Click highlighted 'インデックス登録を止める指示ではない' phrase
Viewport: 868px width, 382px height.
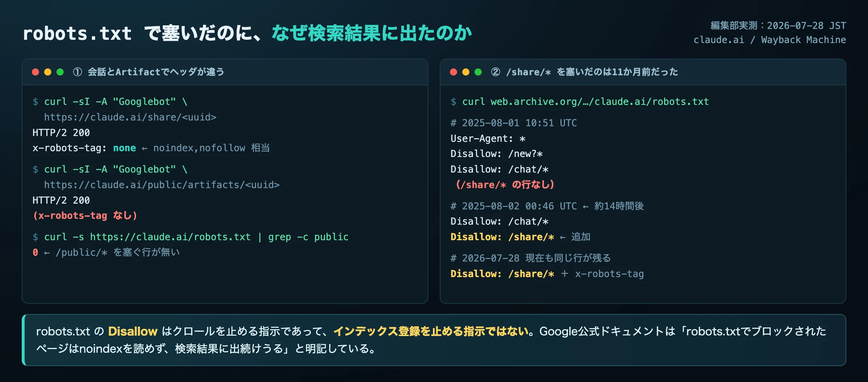tap(431, 331)
